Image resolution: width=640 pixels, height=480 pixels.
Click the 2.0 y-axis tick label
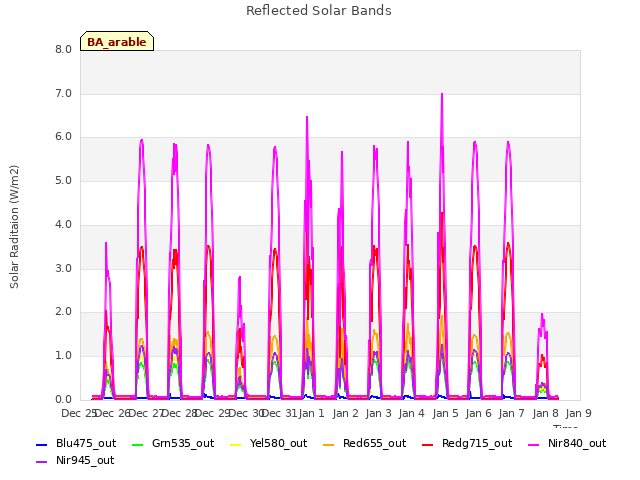[x=63, y=312]
